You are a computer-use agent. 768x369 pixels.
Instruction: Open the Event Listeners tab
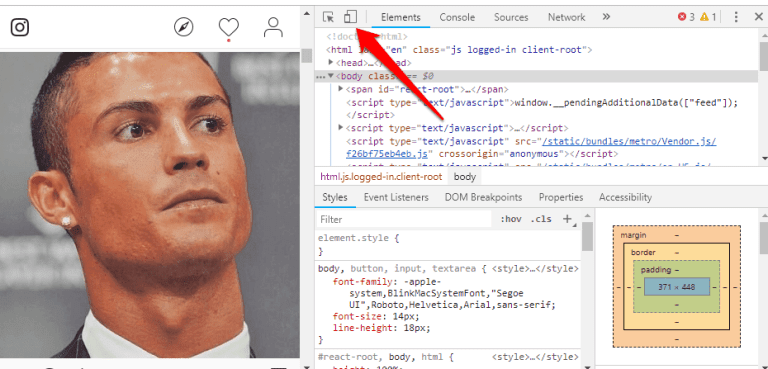(396, 197)
